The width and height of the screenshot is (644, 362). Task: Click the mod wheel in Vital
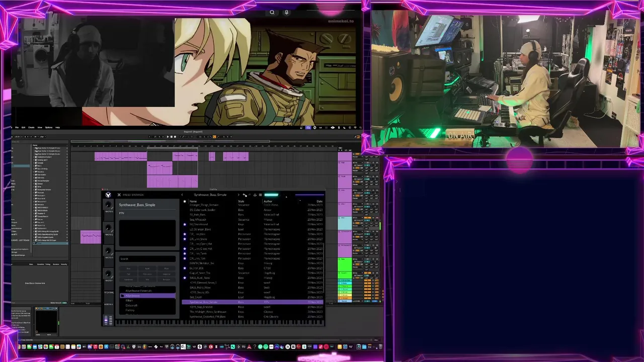point(111,320)
